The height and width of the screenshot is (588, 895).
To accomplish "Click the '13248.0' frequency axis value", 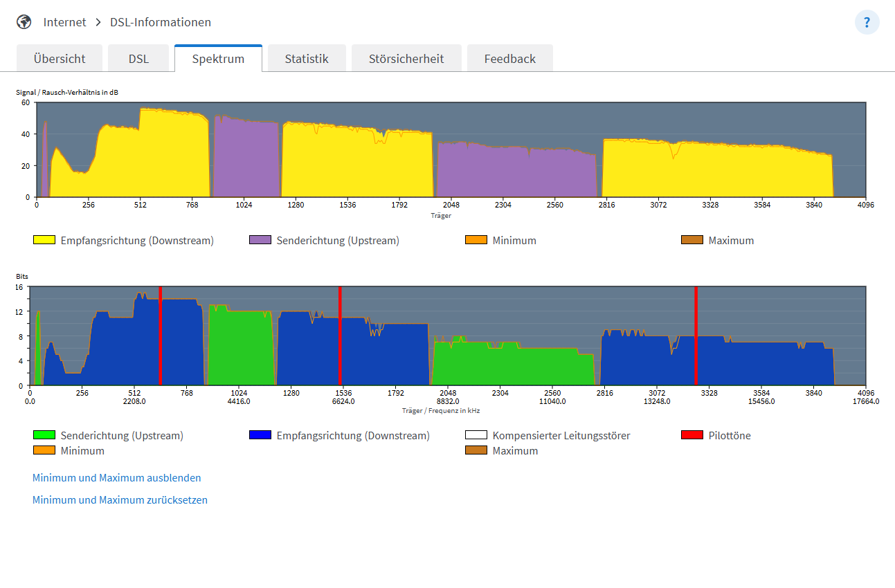I will [657, 401].
